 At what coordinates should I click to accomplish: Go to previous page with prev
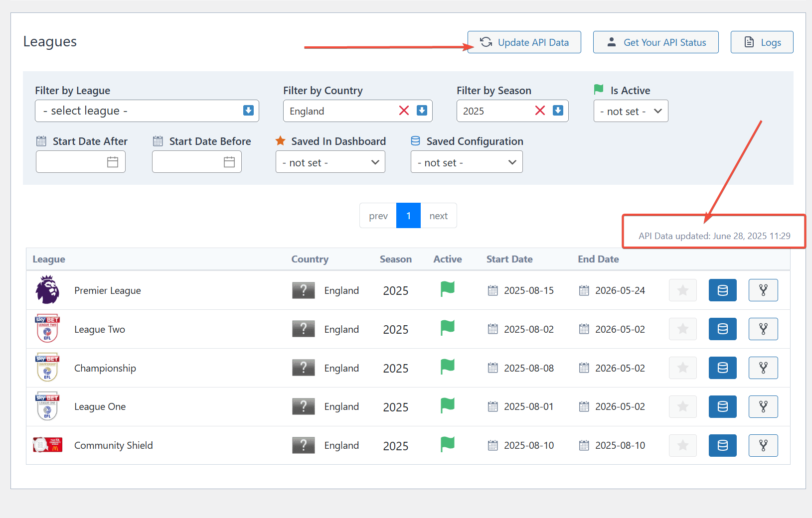tap(378, 216)
